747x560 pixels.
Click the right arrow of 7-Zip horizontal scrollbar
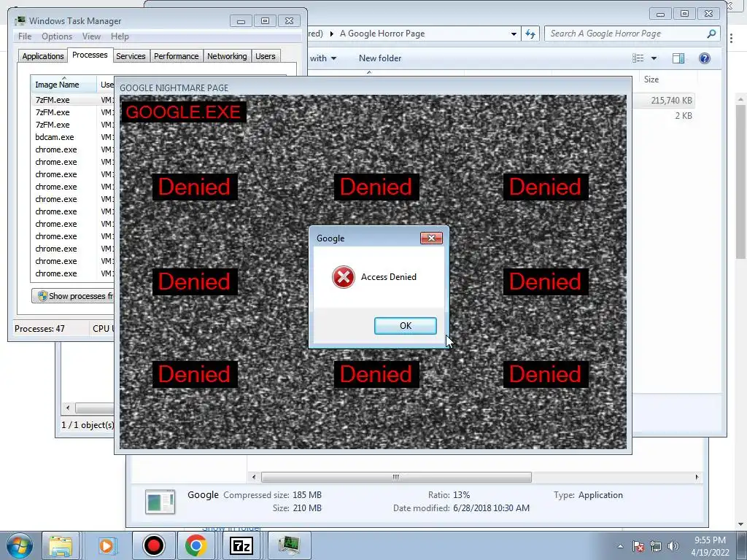point(697,477)
